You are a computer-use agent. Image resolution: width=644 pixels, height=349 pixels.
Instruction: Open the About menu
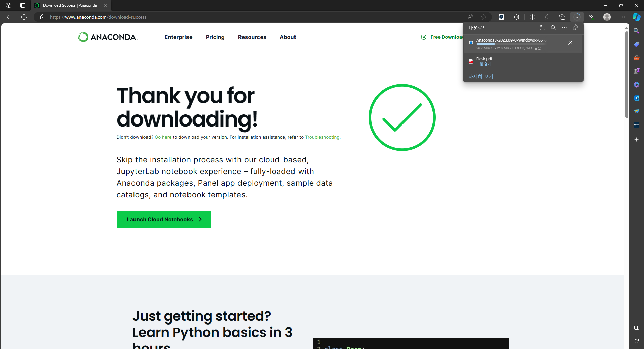click(288, 37)
